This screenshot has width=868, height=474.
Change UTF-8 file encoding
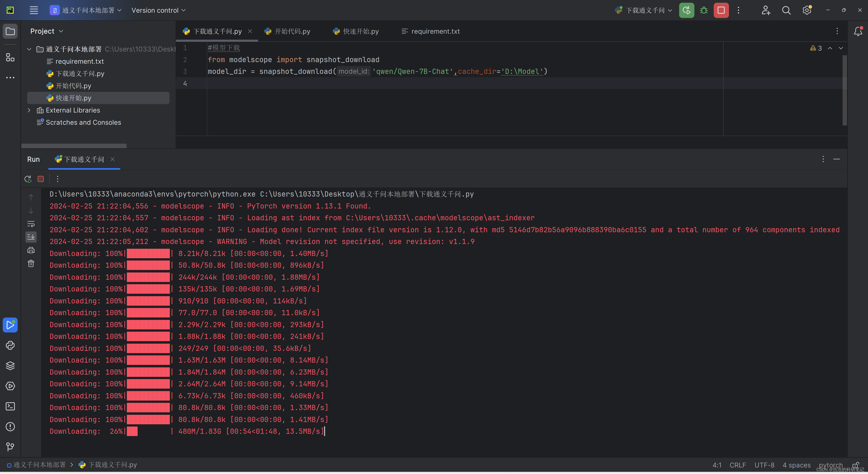click(x=764, y=465)
